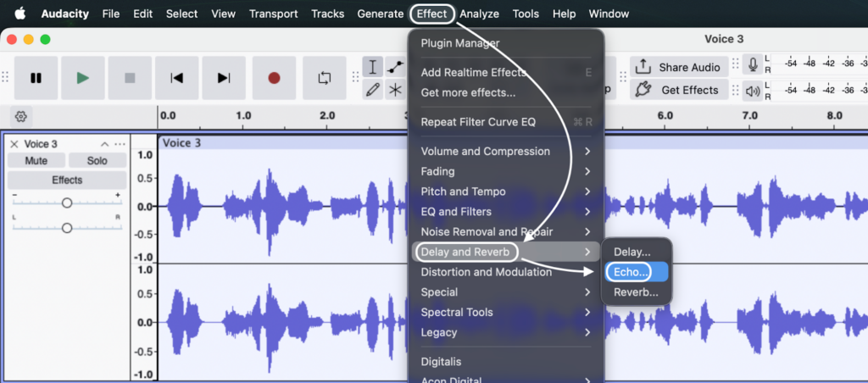Screen dimensions: 868x383
Task: Toggle the Loop playback button
Action: (x=324, y=78)
